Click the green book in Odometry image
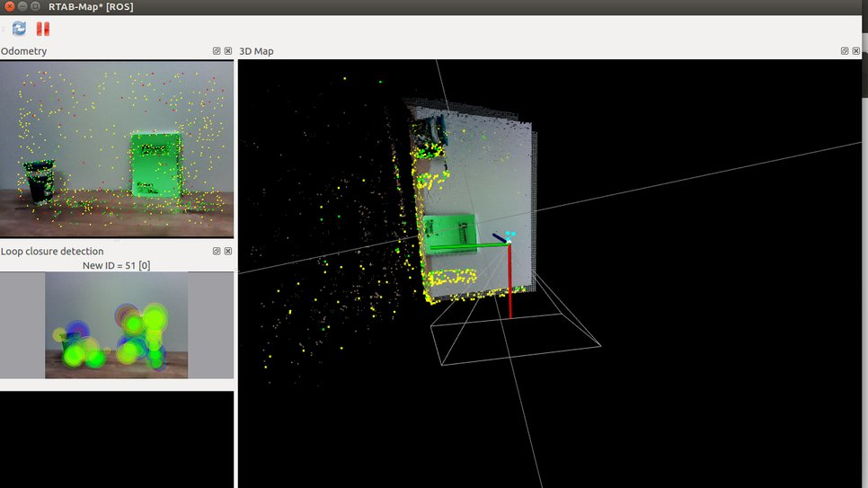 coord(156,164)
